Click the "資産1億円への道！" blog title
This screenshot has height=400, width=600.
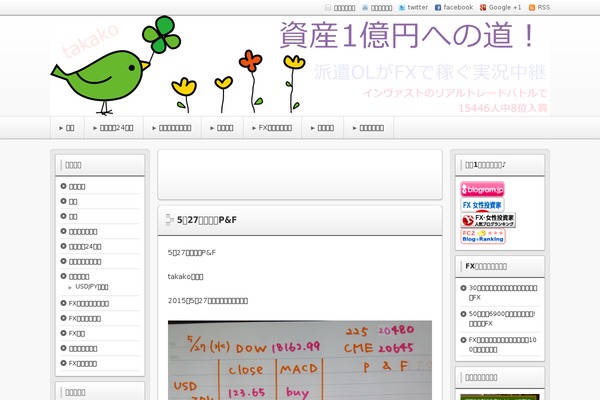(407, 35)
